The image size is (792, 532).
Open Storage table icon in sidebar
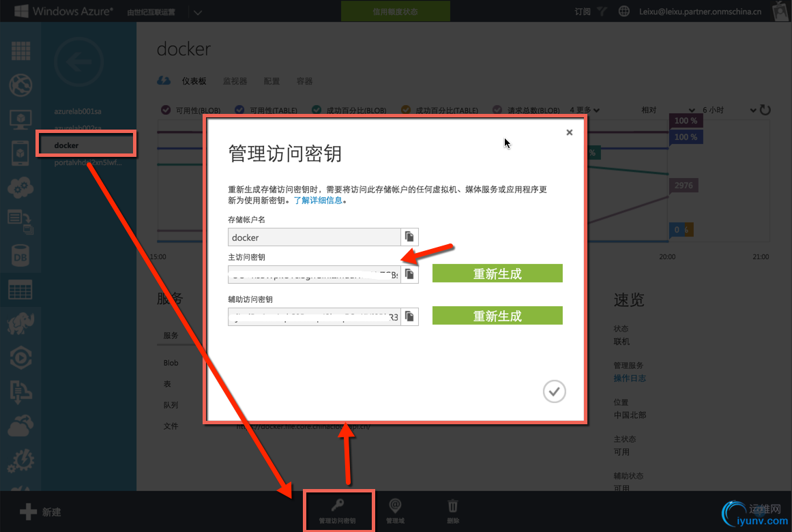(20, 290)
